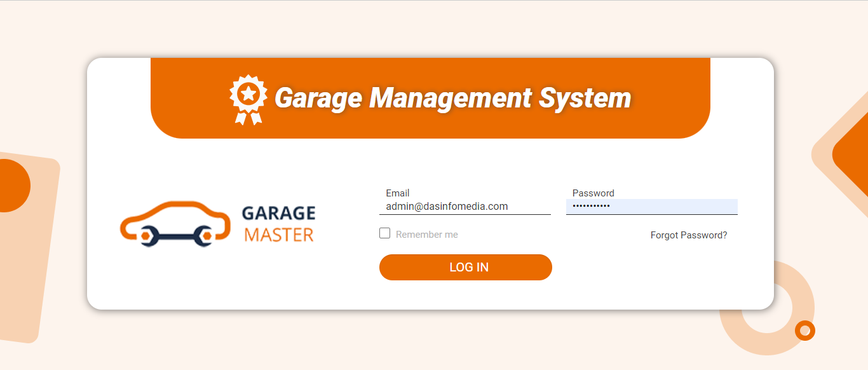868x370 pixels.
Task: Click the award ribbon badge icon
Action: (x=248, y=99)
